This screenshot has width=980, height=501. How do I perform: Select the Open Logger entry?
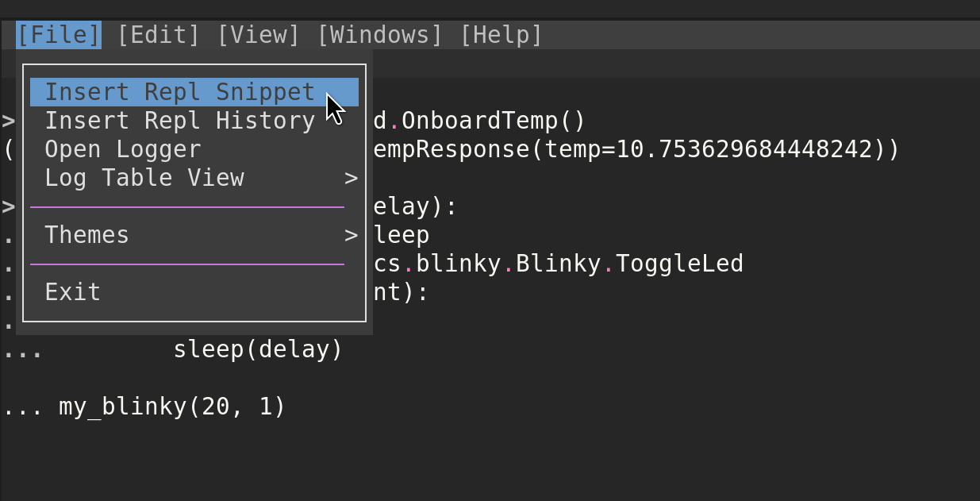(x=194, y=149)
